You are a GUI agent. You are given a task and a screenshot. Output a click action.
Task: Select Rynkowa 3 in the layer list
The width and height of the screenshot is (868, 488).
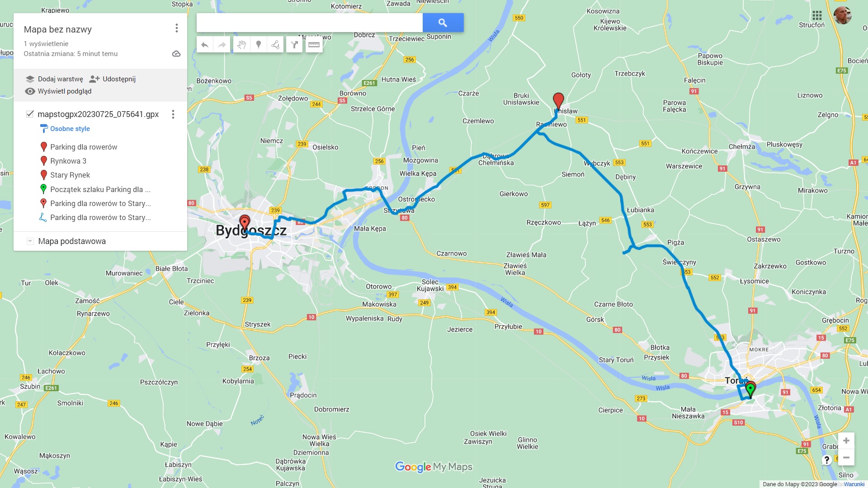coord(68,161)
